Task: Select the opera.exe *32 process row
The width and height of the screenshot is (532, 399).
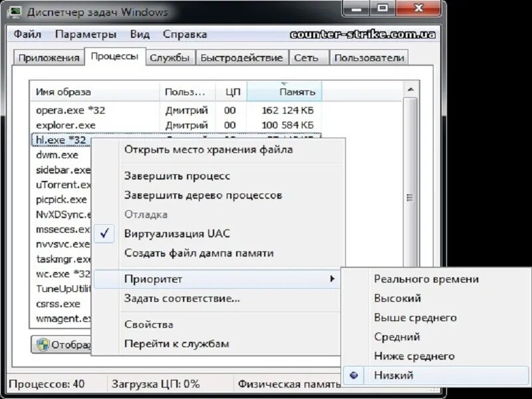Action: tap(176, 110)
